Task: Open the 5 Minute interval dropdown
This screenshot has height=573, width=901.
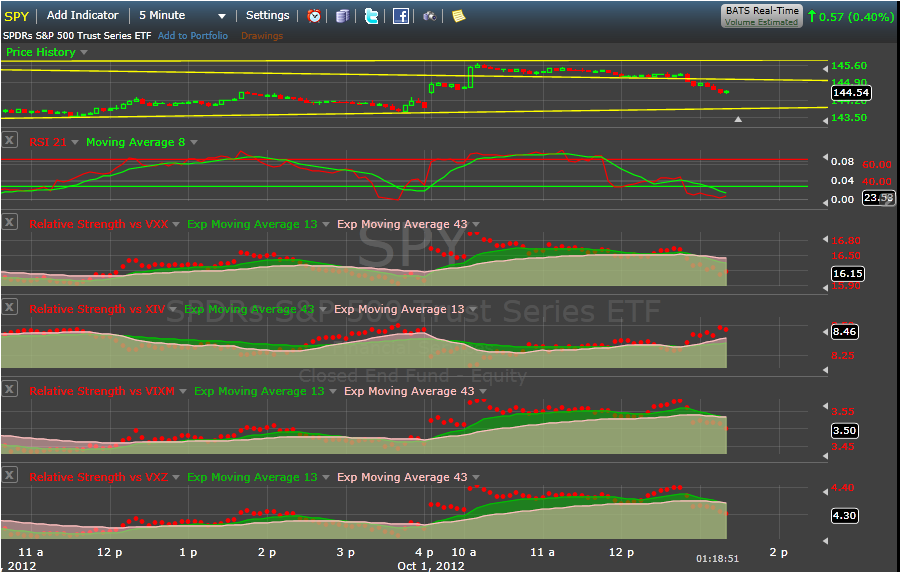Action: click(x=222, y=17)
